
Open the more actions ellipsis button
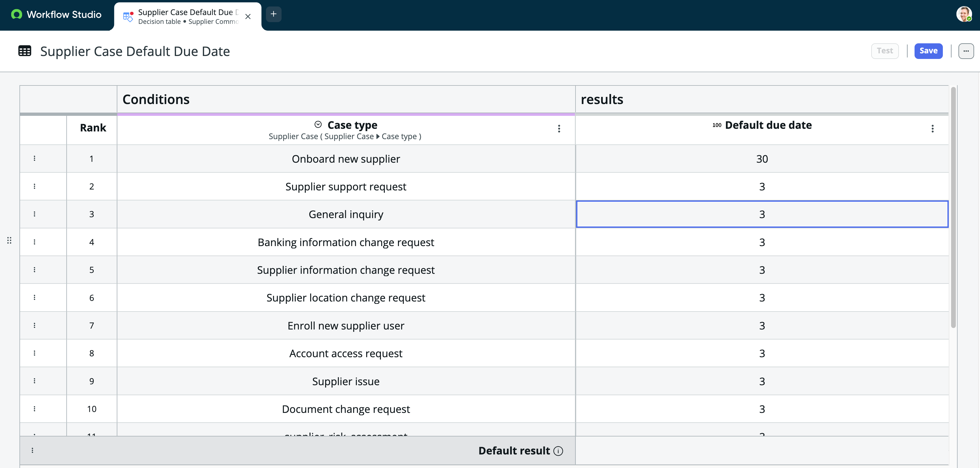click(966, 51)
